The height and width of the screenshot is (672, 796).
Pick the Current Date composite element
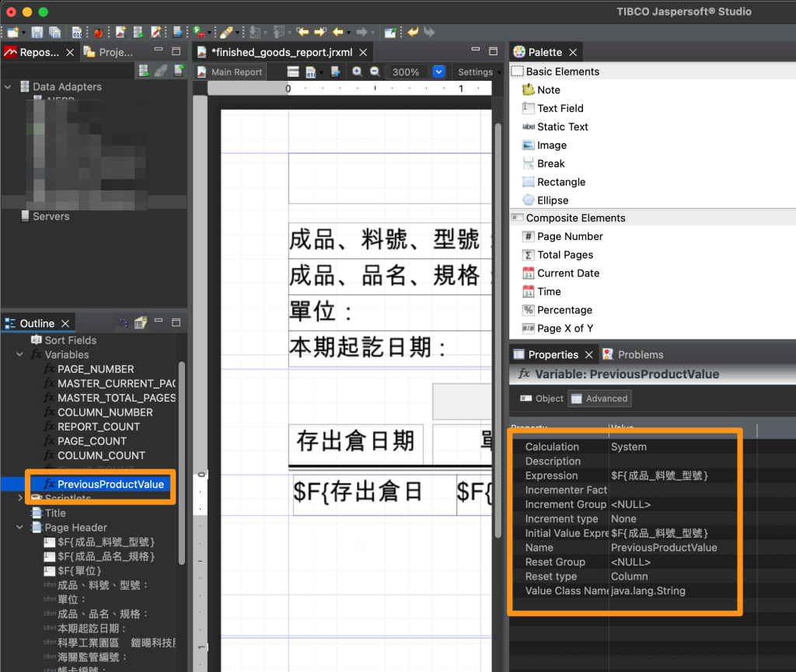coord(567,273)
